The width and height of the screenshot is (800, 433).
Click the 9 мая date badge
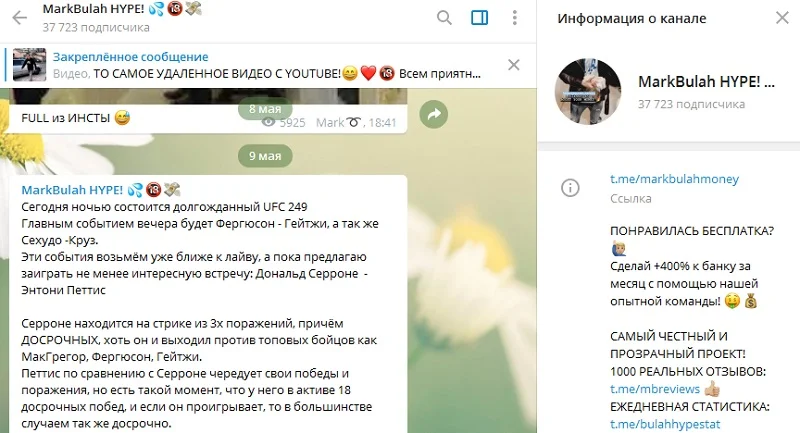(265, 156)
